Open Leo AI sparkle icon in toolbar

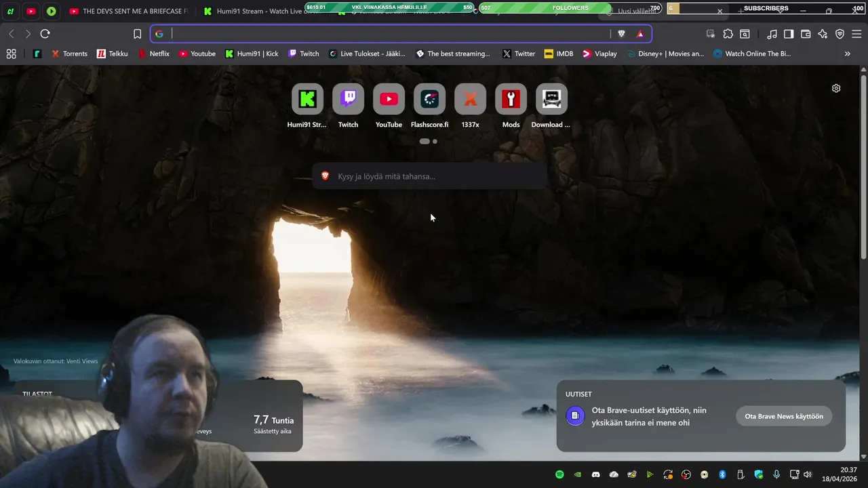823,34
